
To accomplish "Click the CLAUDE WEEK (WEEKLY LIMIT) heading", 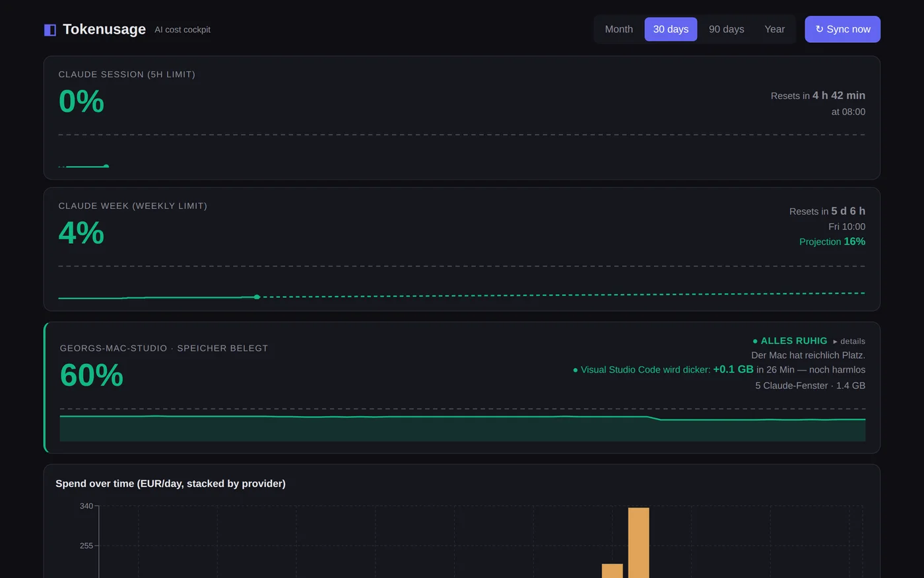I will pos(133,206).
